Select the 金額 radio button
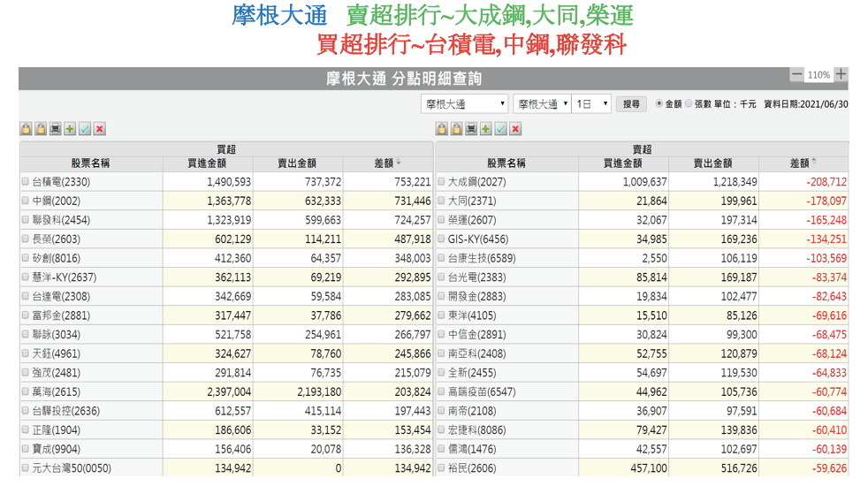This screenshot has width=868, height=486. [659, 103]
